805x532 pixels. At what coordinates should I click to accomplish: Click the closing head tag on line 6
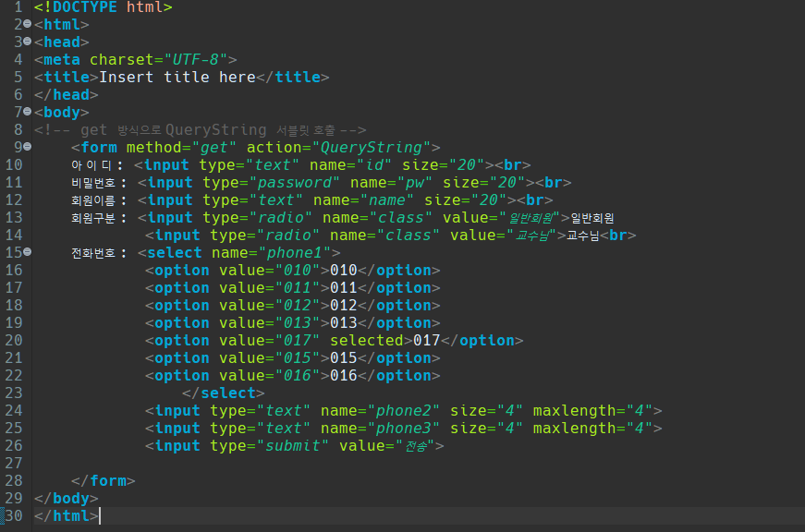tap(67, 94)
